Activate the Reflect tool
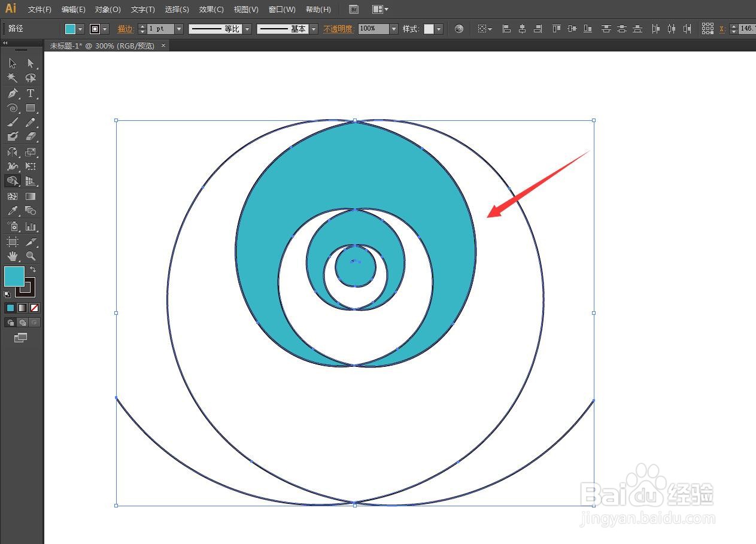The height and width of the screenshot is (544, 756). click(x=13, y=153)
